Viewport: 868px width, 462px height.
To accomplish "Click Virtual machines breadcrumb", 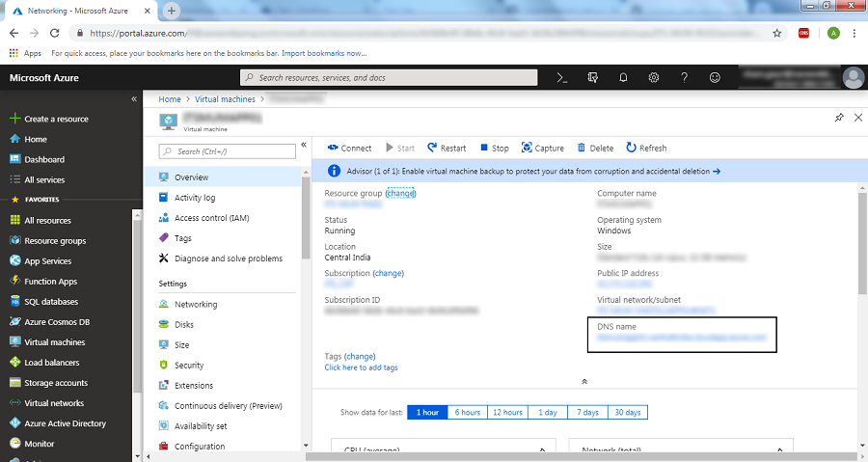I will pos(225,99).
